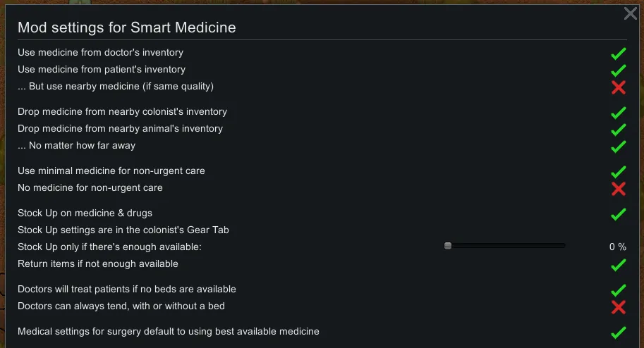The height and width of the screenshot is (348, 644).
Task: Toggle 'Return items if not enough available'
Action: click(x=618, y=264)
